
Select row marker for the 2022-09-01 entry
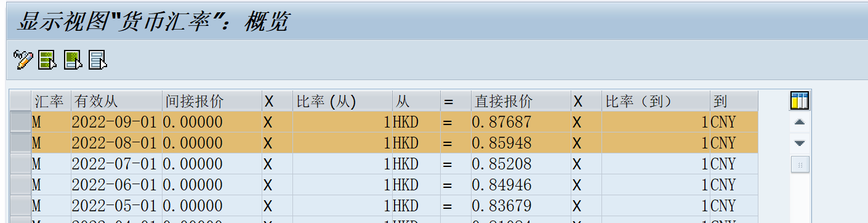(21, 122)
